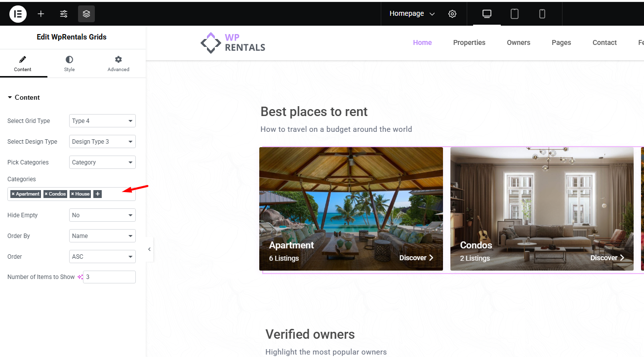The height and width of the screenshot is (357, 644).
Task: Open Add Element plus icon
Action: tap(41, 14)
